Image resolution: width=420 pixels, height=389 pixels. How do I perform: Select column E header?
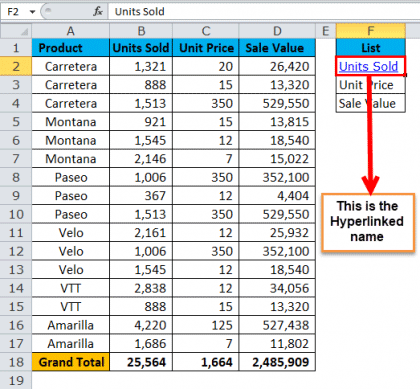(326, 31)
